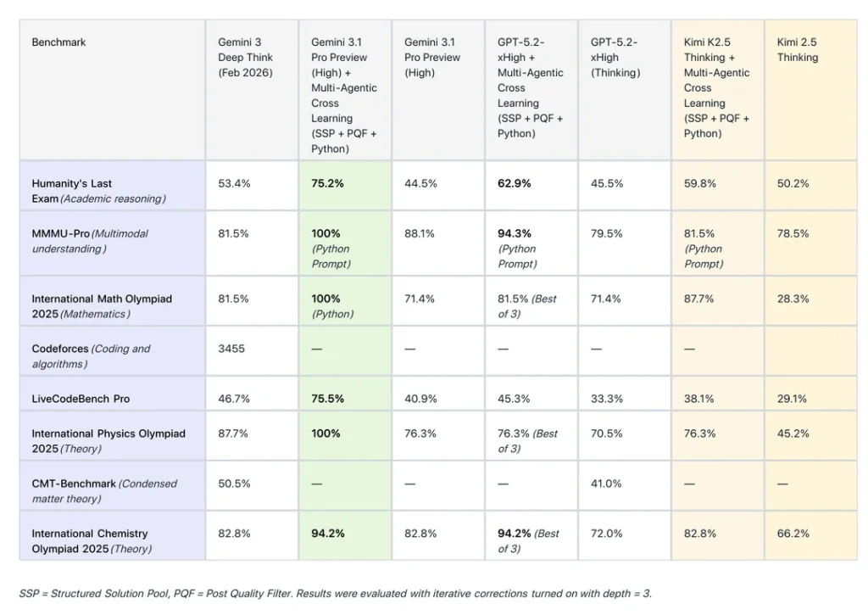Click the 66.2% Chemistry Olympiad score
The width and height of the screenshot is (868, 615).
pyautogui.click(x=793, y=534)
